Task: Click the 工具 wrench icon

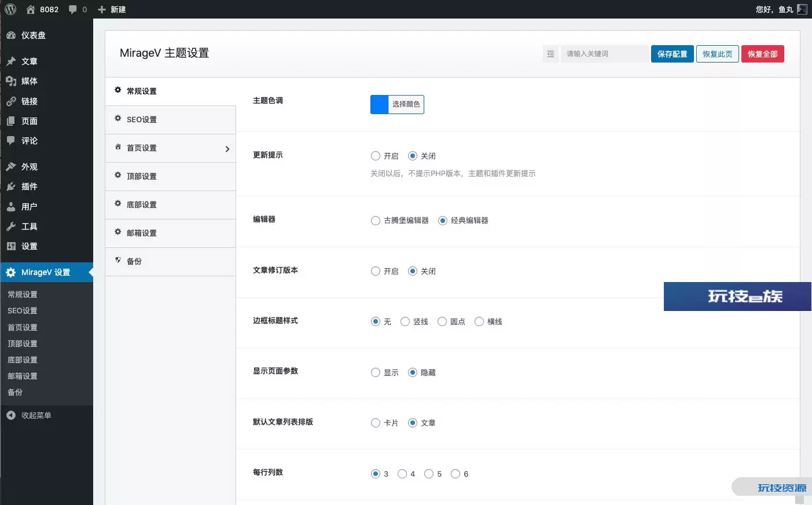Action: [11, 226]
